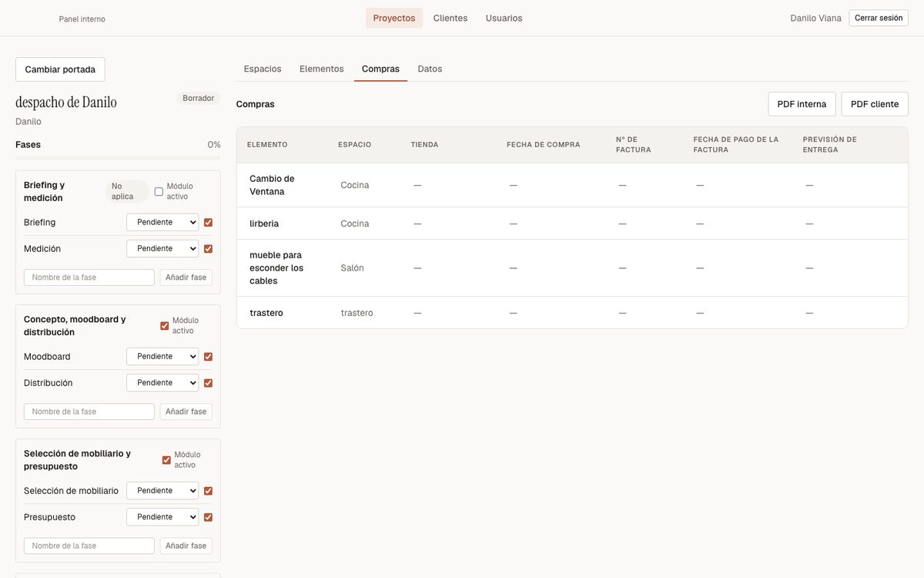
Task: Click Añadir fase under Concepto, moodboard y distribución
Action: tap(186, 412)
